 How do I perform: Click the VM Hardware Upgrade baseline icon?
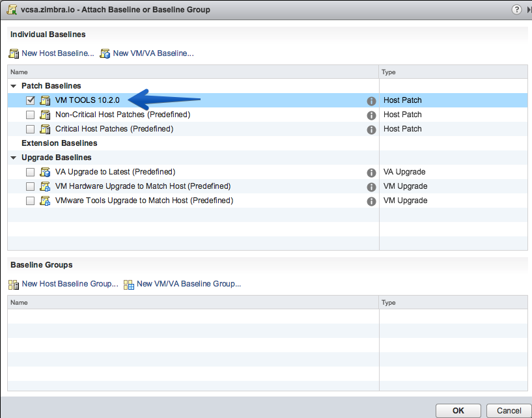[45, 186]
